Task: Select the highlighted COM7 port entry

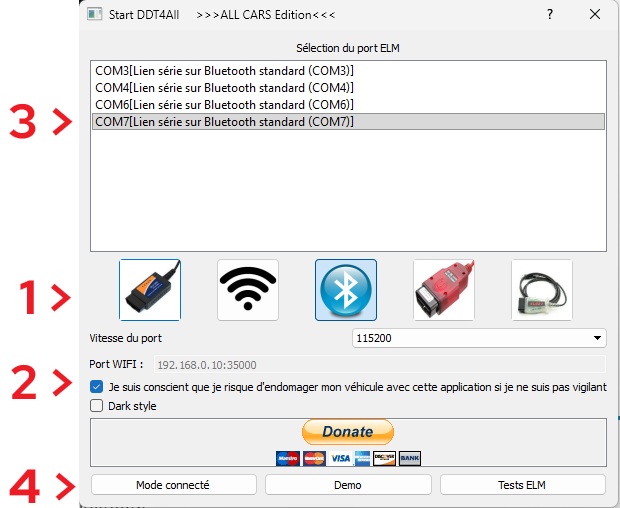Action: point(224,122)
